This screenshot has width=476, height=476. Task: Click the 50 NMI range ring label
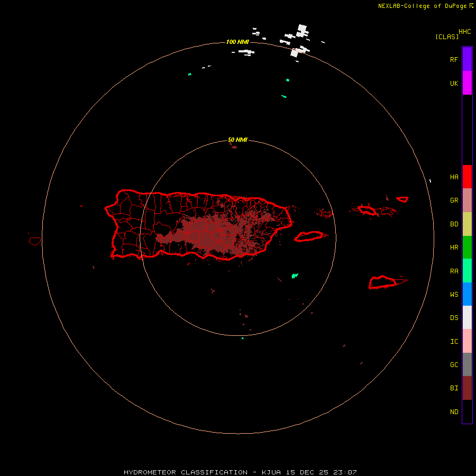point(237,140)
